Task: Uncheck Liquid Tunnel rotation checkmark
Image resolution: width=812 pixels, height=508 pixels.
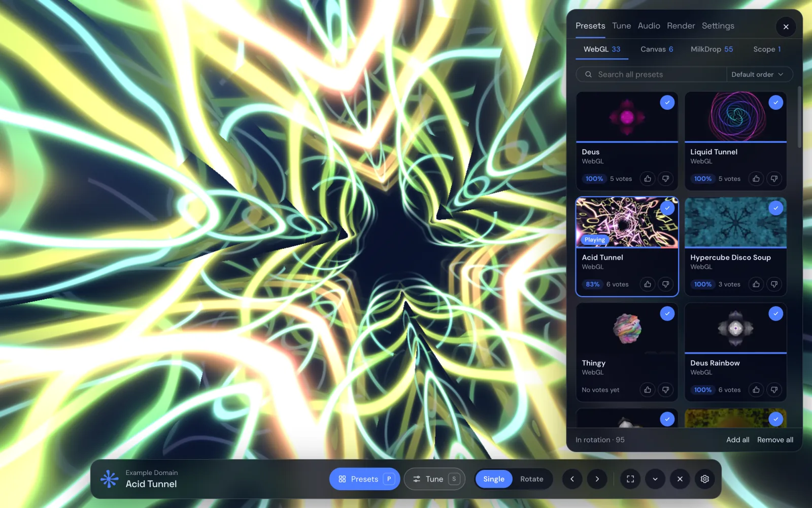Action: point(776,103)
